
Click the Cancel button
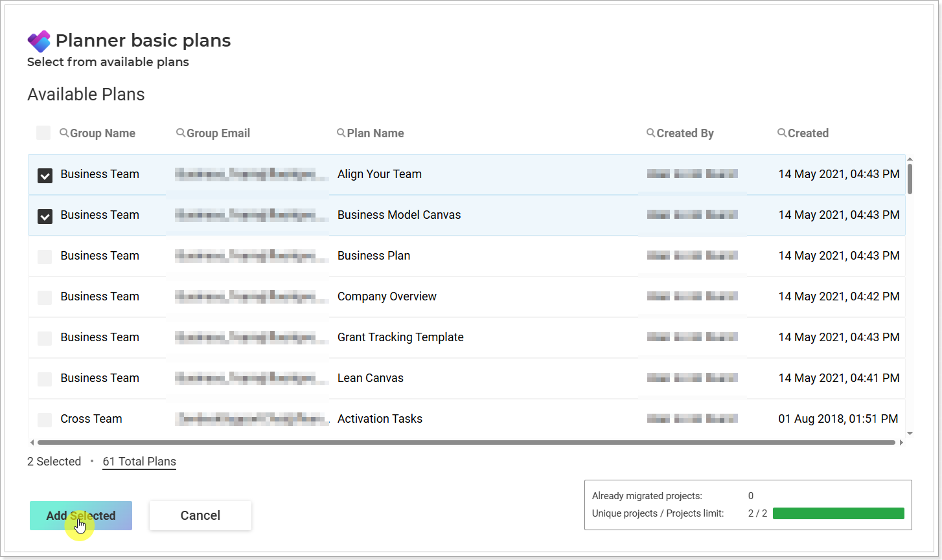[200, 515]
